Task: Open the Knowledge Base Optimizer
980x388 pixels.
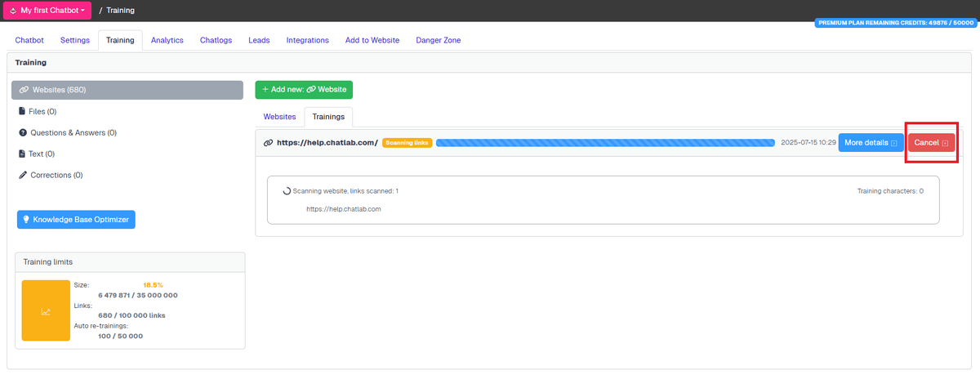Action: coord(75,220)
